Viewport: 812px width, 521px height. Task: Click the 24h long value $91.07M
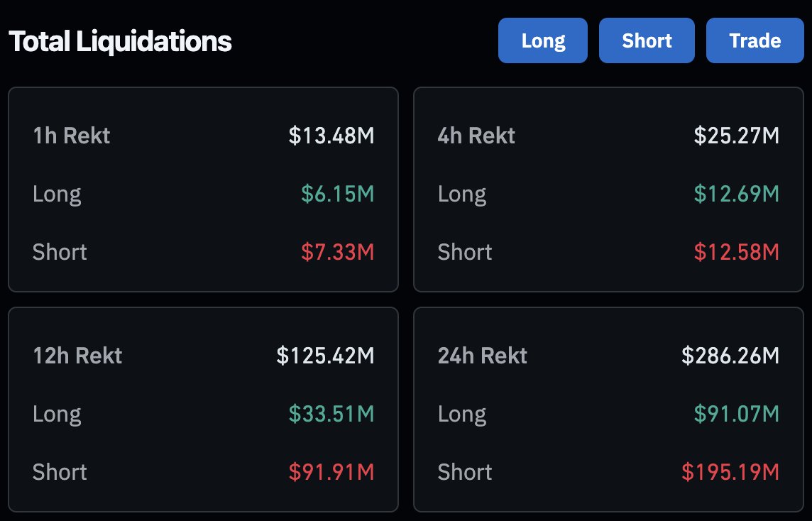coord(736,414)
